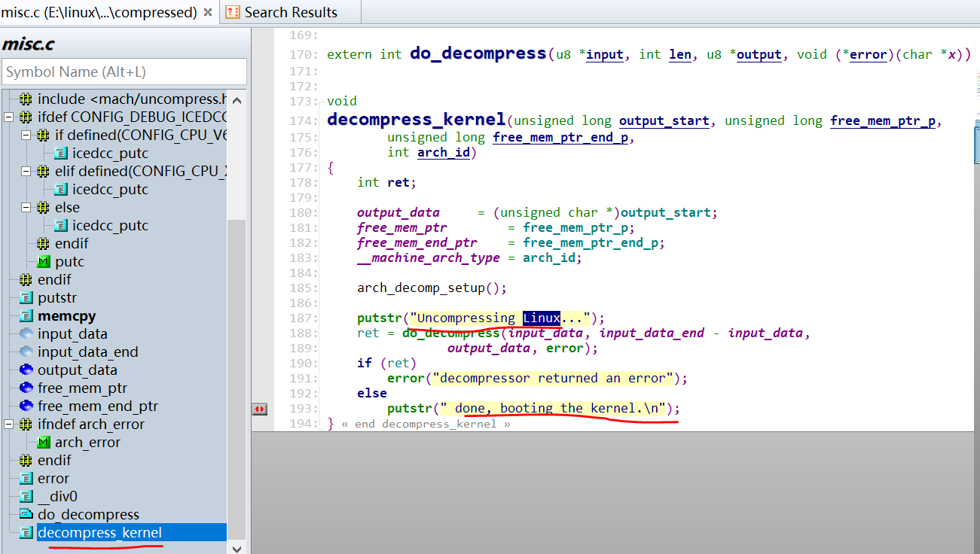Click arch_id parameter on line 176
Screen dimensions: 980x554
[444, 152]
